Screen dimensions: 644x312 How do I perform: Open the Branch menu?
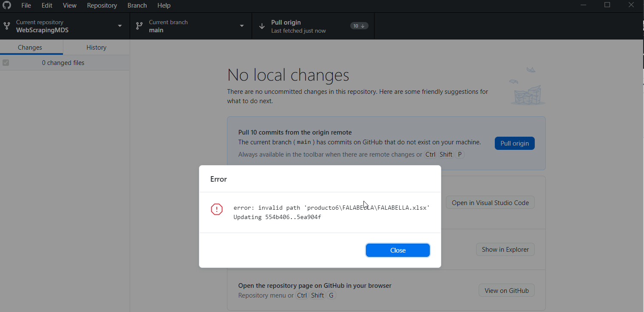pos(137,6)
